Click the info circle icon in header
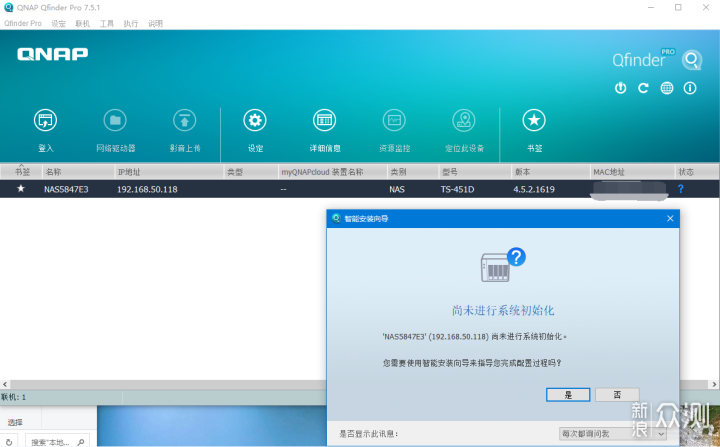 coord(690,88)
